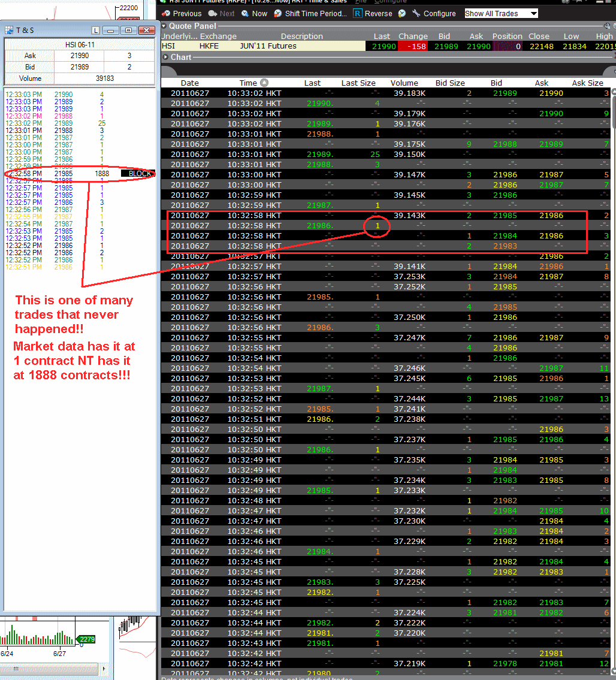Toggle the L link button in T & S title bar
The image size is (616, 680).
96,31
